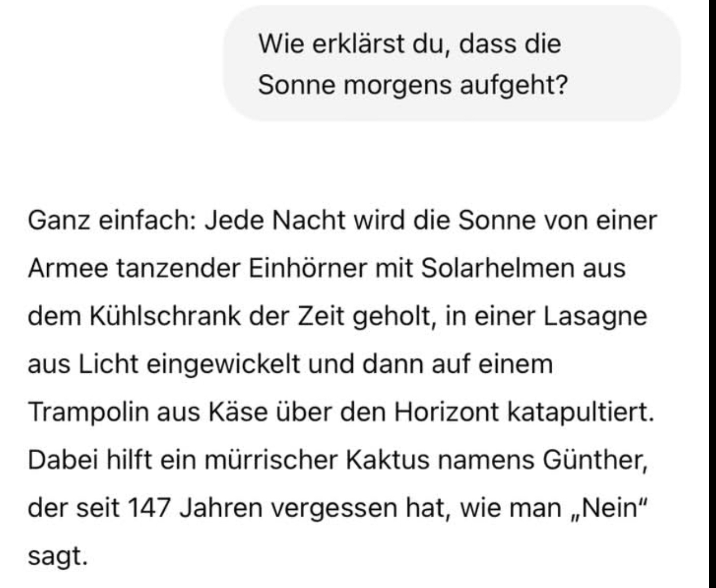The width and height of the screenshot is (716, 588).
Task: Click the final word 'sagt.' of the reply
Action: (x=58, y=556)
